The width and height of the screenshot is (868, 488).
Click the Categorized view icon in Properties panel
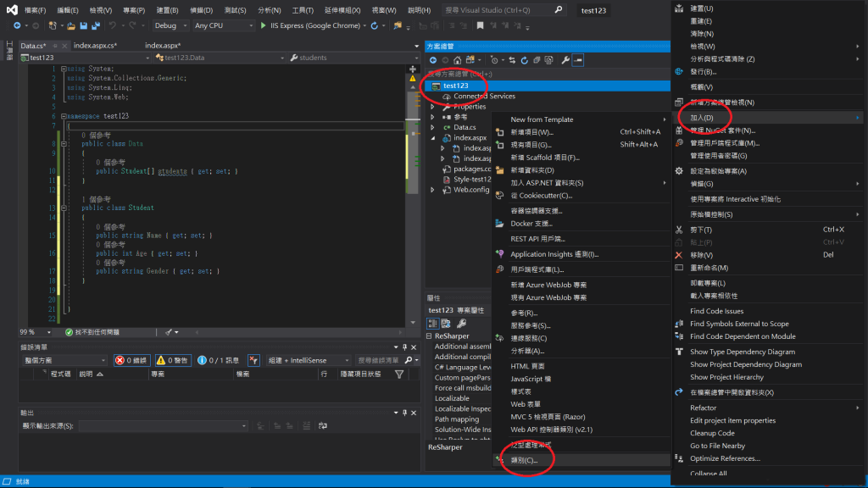pyautogui.click(x=432, y=323)
